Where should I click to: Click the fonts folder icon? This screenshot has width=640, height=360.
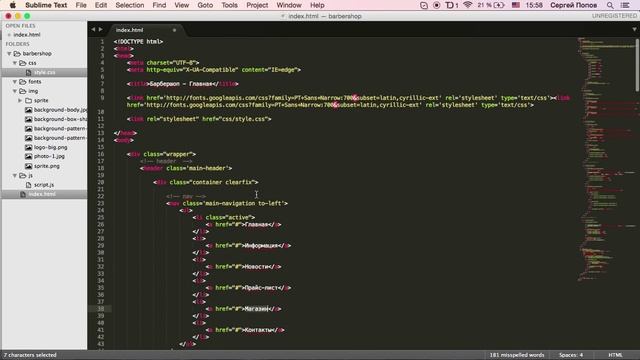coord(22,82)
